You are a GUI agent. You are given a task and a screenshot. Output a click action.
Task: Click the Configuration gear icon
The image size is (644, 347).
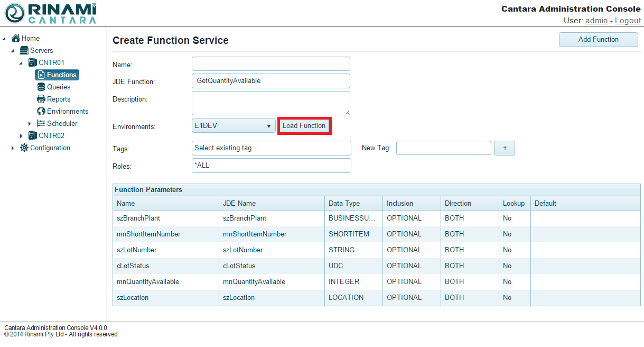point(24,148)
